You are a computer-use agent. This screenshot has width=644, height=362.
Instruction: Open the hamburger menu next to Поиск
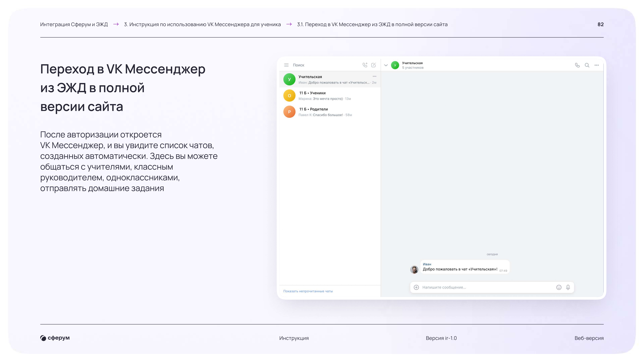tap(286, 65)
